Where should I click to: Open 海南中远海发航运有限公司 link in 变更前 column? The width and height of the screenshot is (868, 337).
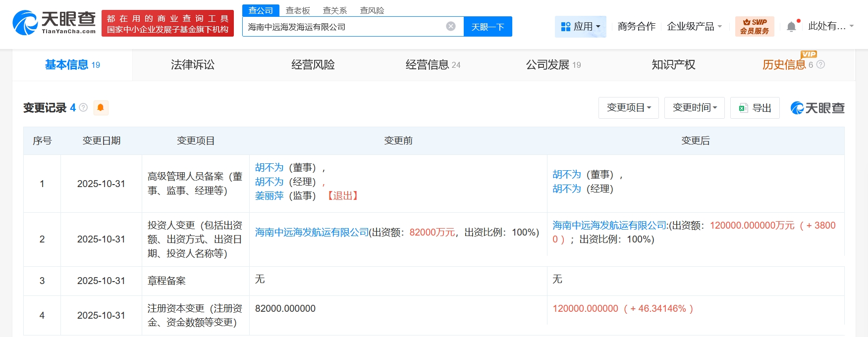coord(312,232)
